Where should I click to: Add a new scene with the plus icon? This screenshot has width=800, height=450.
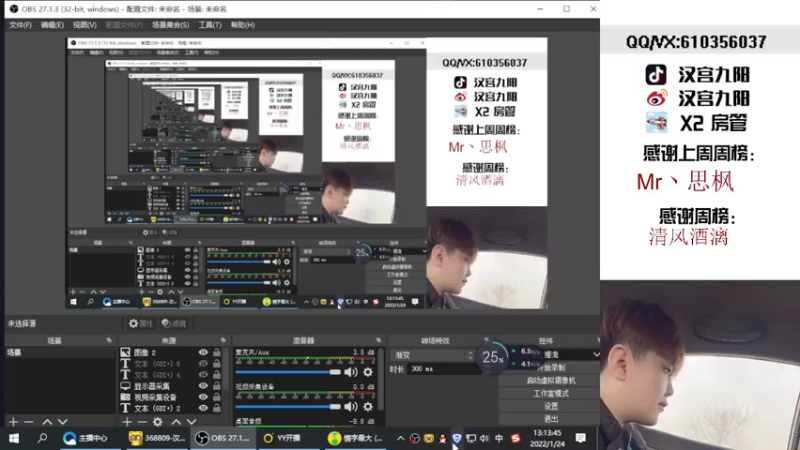pyautogui.click(x=13, y=422)
